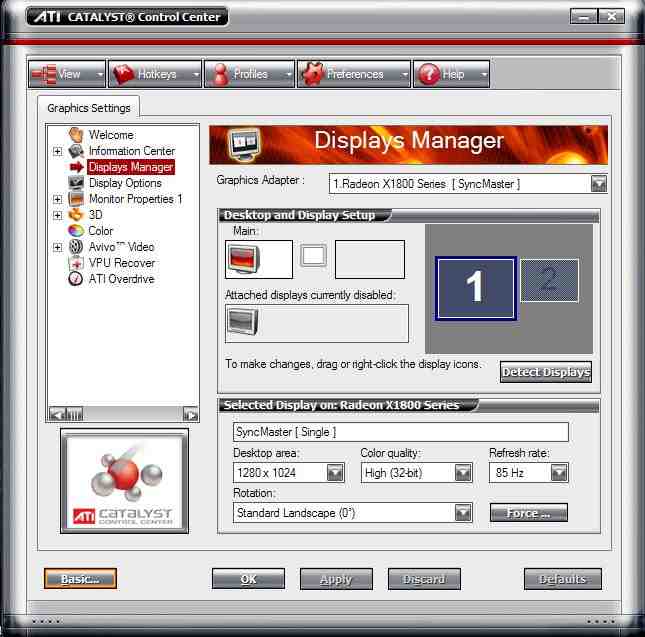645x637 pixels.
Task: Click the Force button
Action: [529, 513]
